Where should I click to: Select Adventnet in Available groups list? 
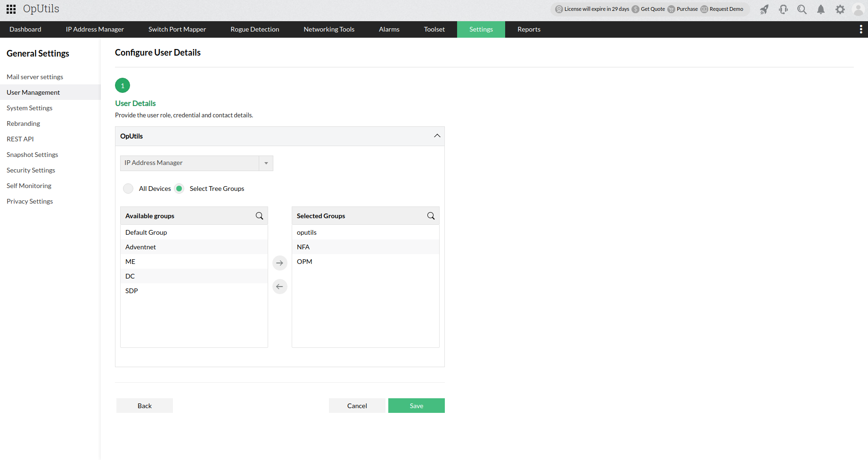coord(140,246)
